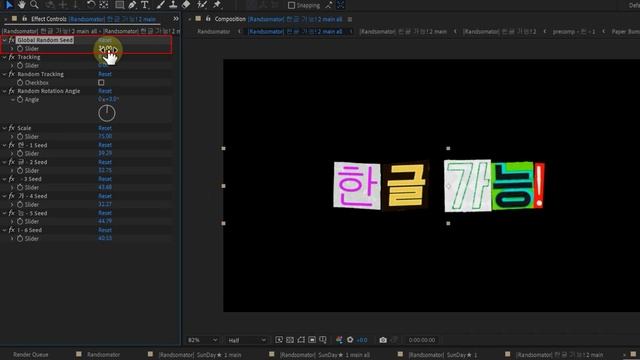The width and height of the screenshot is (640, 360).
Task: Select the Randsomator breadcrumb in composition flow
Action: coord(213,31)
